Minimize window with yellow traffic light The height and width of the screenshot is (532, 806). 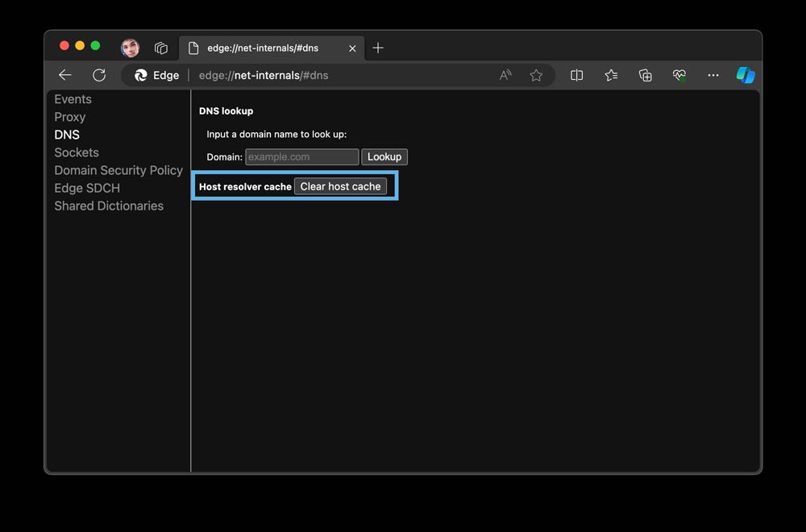tap(80, 45)
